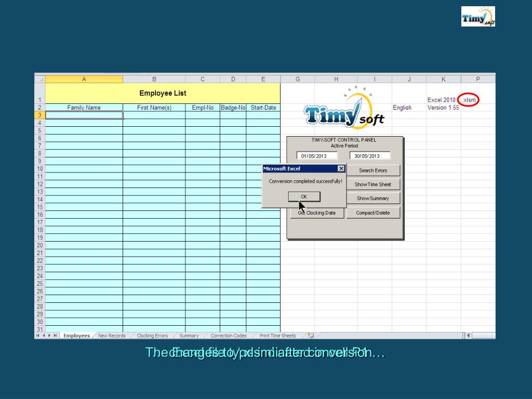Go to first sheet using the tab navigation arrow
This screenshot has height=399, width=532.
coord(37,336)
